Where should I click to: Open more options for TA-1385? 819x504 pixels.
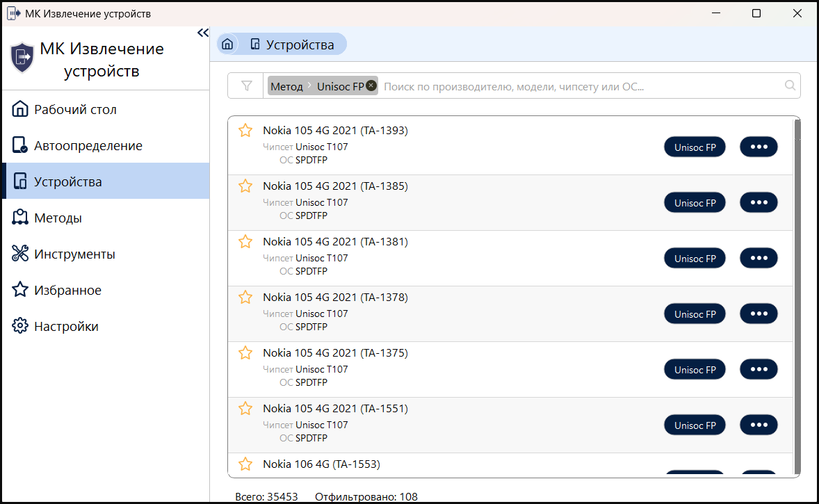(x=759, y=202)
